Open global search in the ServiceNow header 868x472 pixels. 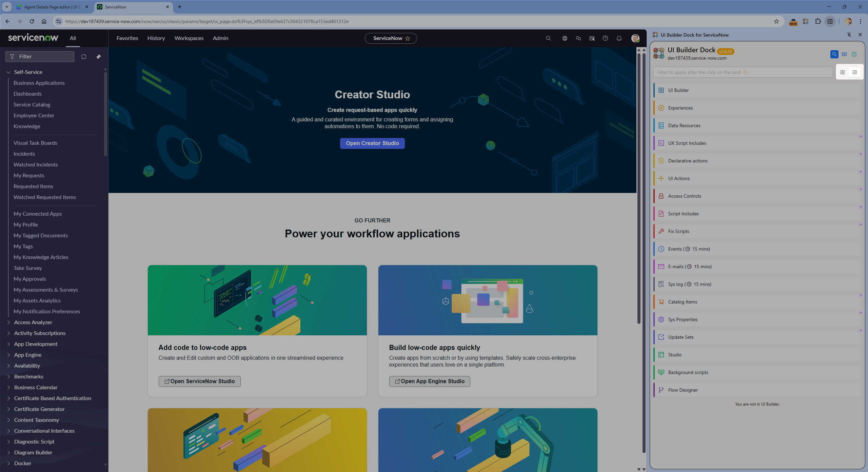click(548, 38)
